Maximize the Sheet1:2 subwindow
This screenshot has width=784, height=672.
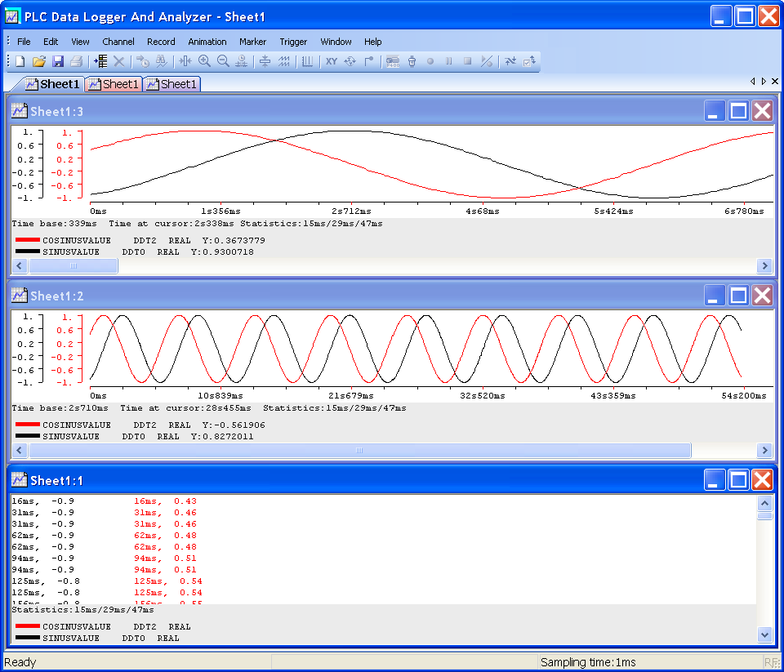click(x=738, y=296)
